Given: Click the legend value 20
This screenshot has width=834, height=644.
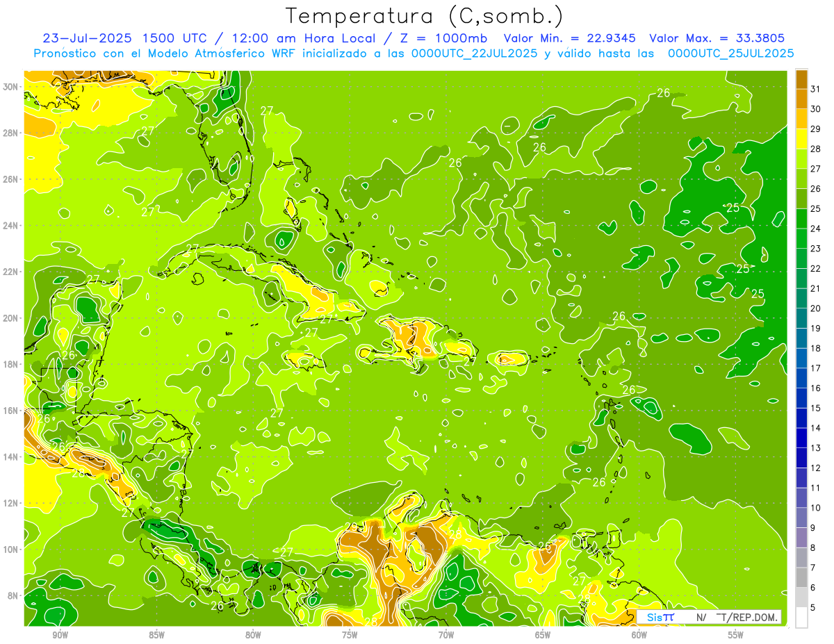Looking at the screenshot, I should (816, 308).
